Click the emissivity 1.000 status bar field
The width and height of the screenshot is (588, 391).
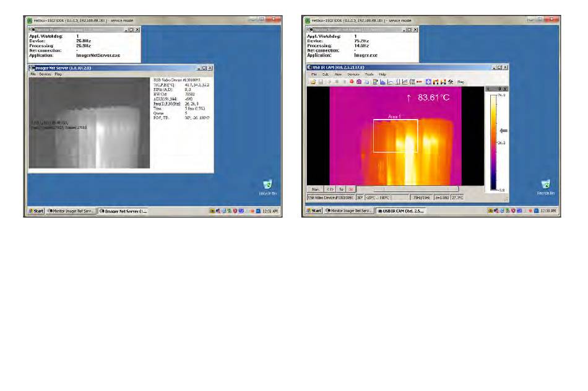[442, 198]
